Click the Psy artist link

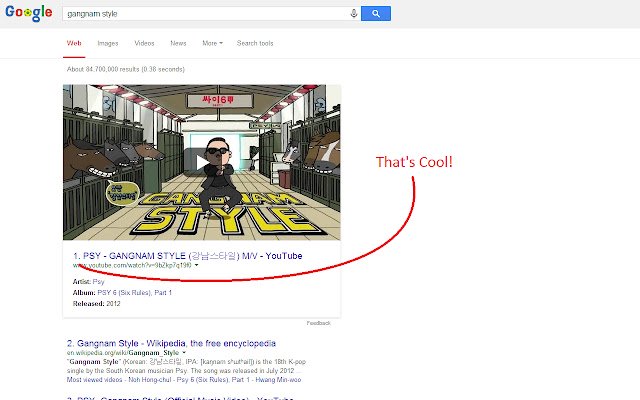(x=98, y=282)
